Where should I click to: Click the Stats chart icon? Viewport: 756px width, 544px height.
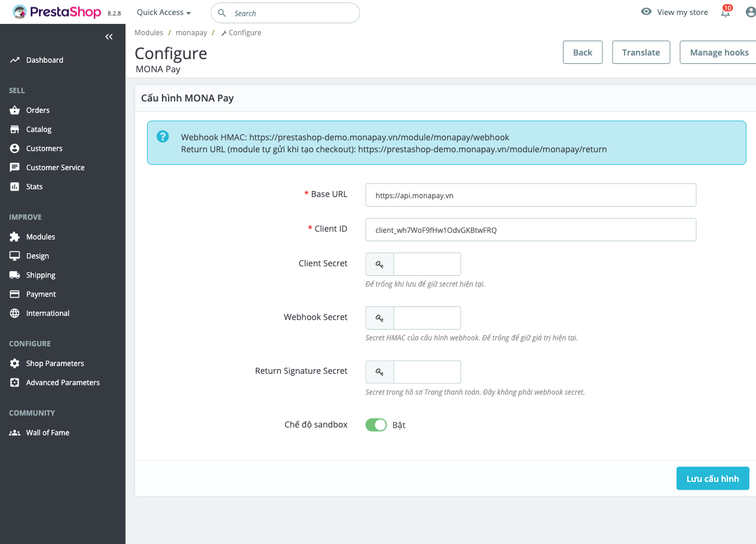click(15, 187)
